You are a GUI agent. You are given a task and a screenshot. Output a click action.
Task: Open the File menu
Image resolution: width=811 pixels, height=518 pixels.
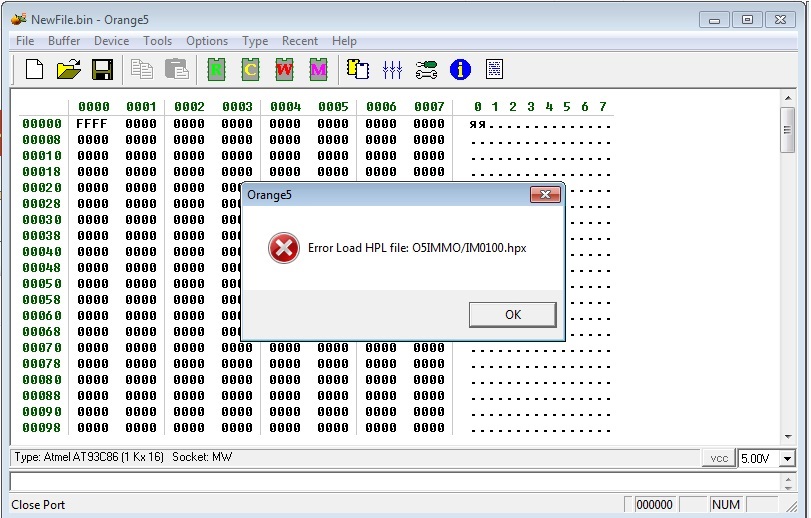25,41
